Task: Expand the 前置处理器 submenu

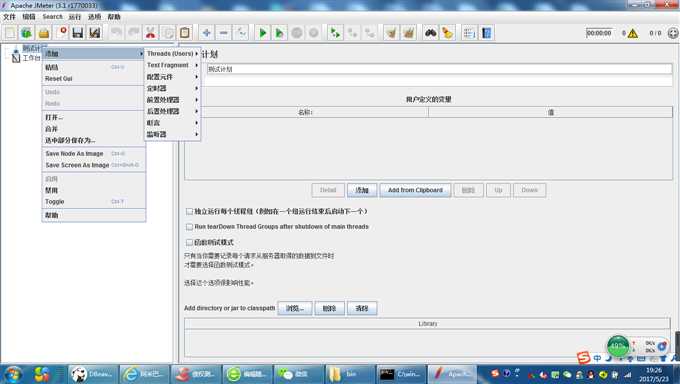Action: click(172, 100)
